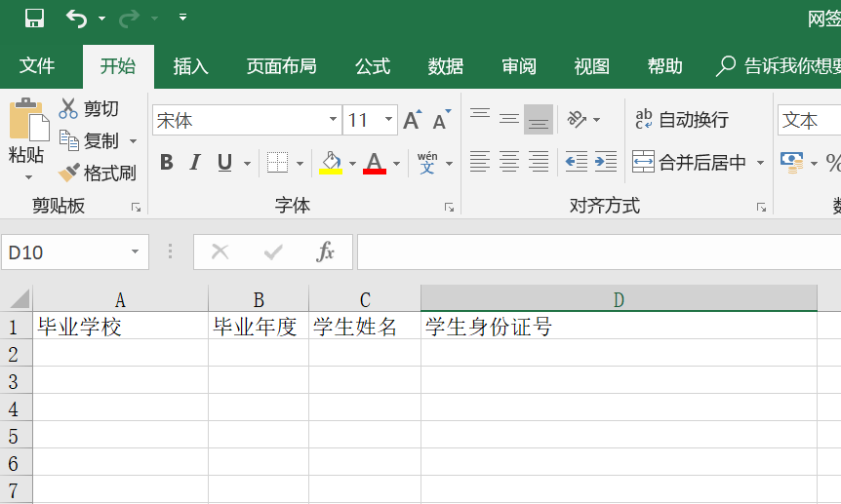Select the Format Painter brush
The image size is (841, 504).
pos(68,173)
